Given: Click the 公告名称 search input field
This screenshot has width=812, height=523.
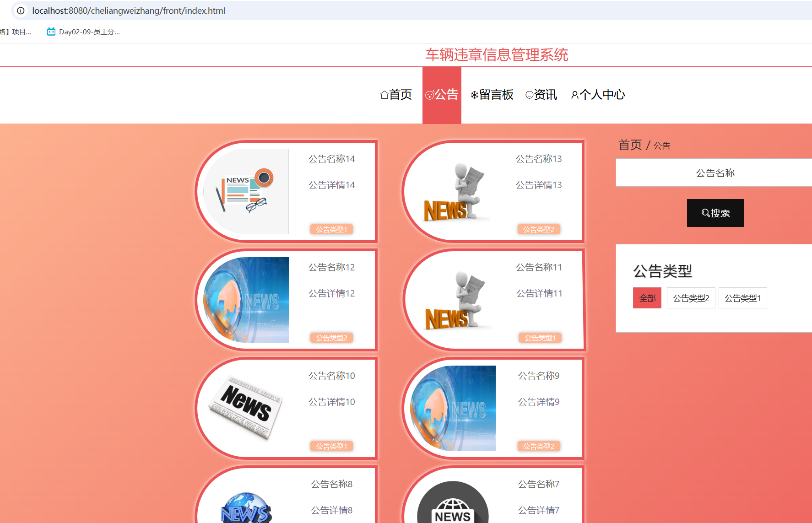Looking at the screenshot, I should click(x=714, y=173).
